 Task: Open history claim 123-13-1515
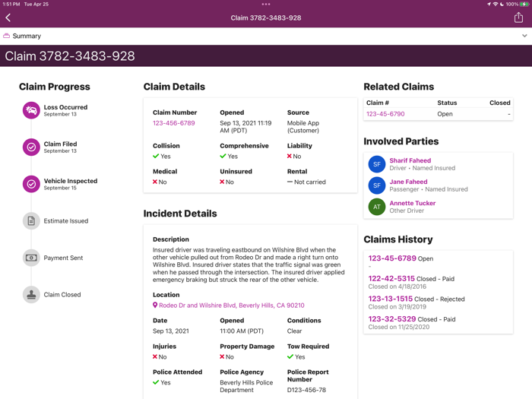click(x=391, y=299)
